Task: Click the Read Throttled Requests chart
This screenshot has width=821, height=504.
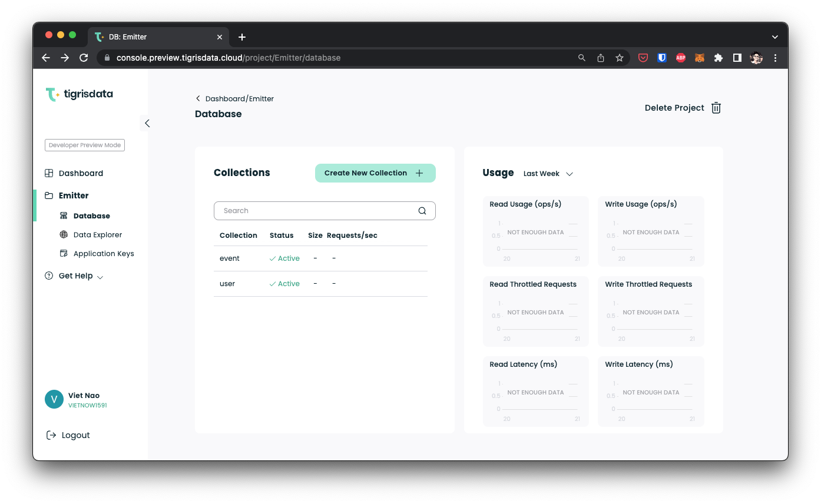Action: pos(535,311)
